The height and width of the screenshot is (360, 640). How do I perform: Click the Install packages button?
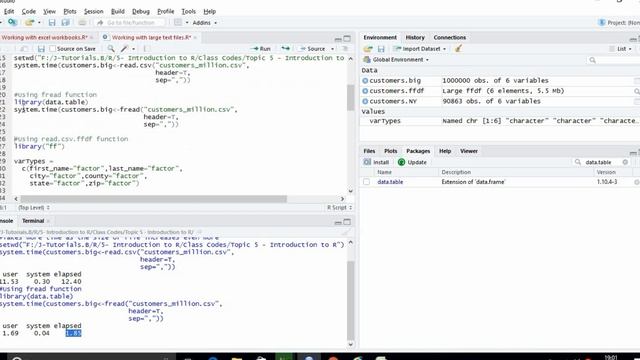tap(376, 162)
